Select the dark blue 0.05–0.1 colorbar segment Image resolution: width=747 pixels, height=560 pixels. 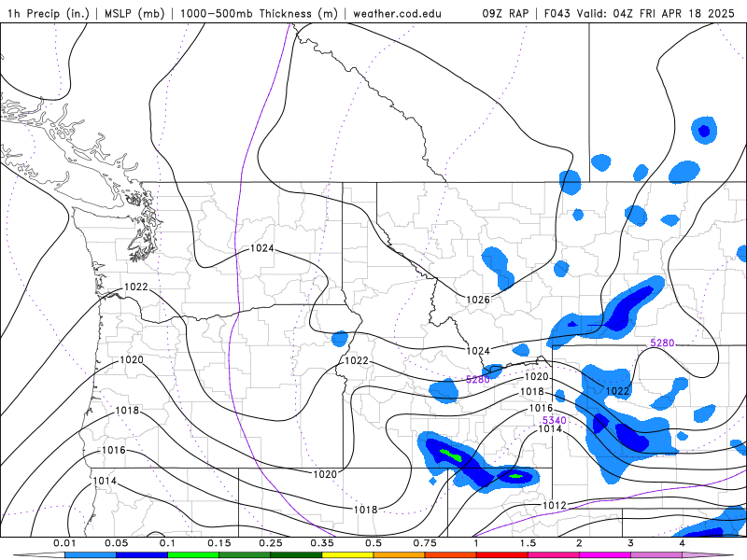(142, 555)
